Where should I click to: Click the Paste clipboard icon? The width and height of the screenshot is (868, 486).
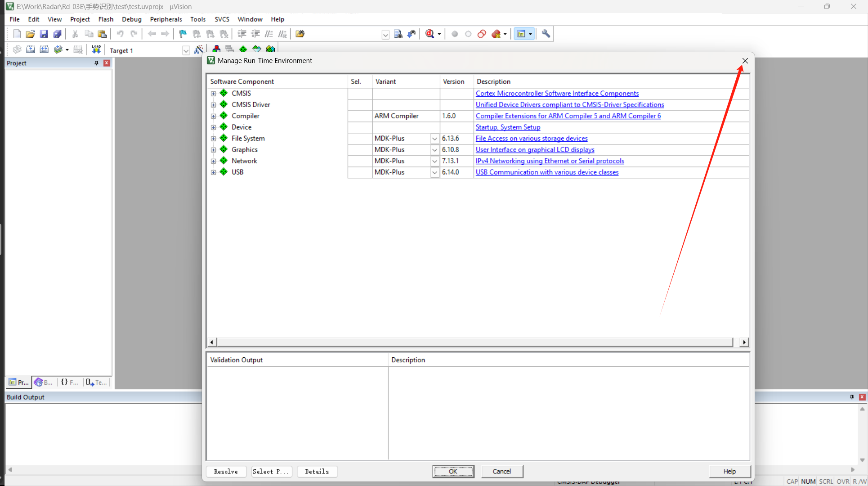[103, 34]
